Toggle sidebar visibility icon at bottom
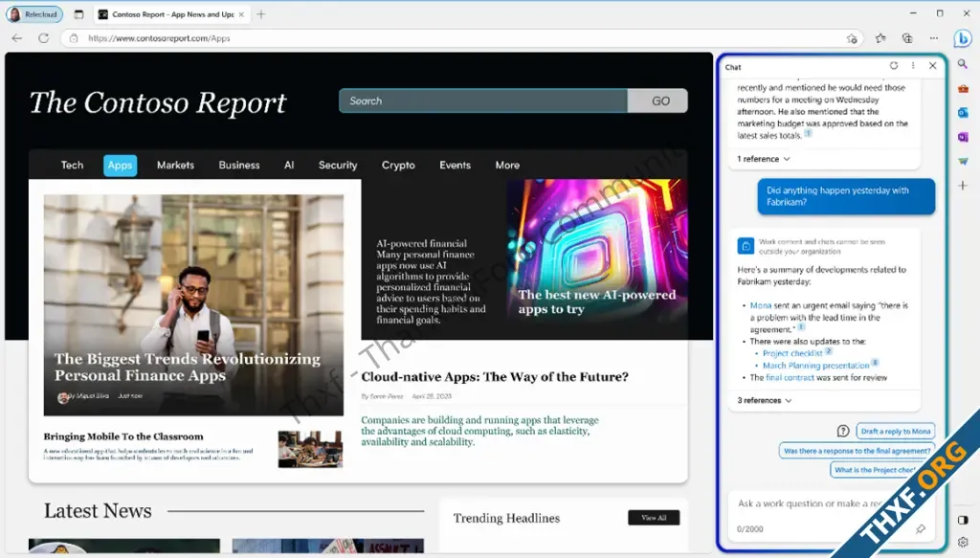Viewport: 980px width, 558px height. 963,520
